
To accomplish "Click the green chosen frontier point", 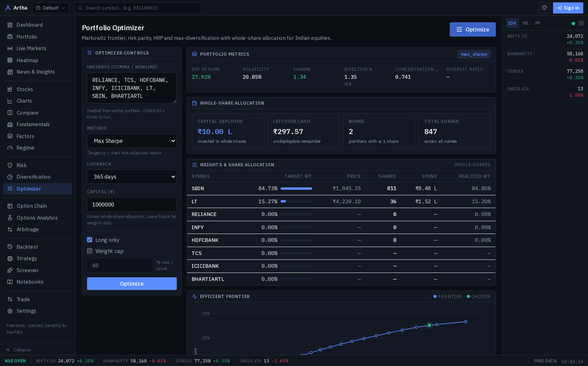I will coord(429,325).
